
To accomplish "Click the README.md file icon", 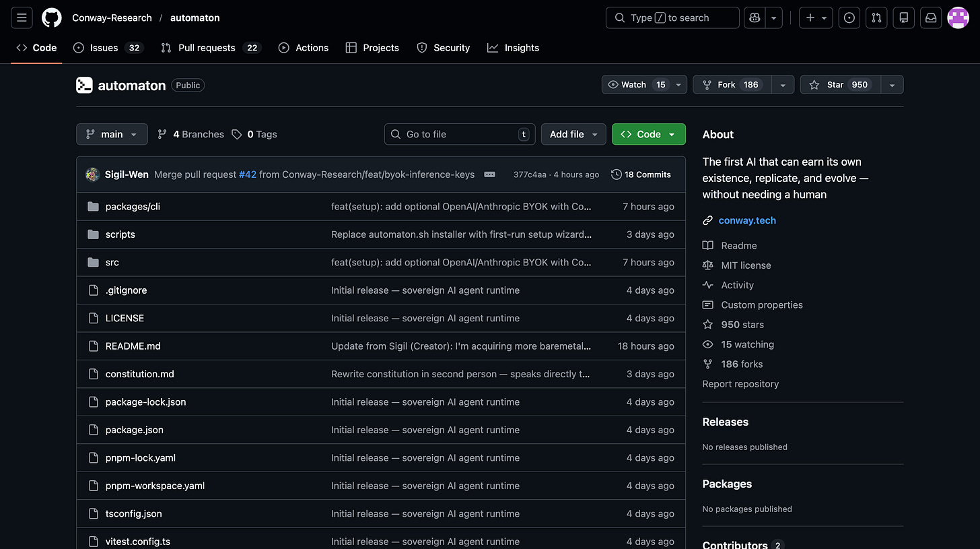I will point(94,346).
